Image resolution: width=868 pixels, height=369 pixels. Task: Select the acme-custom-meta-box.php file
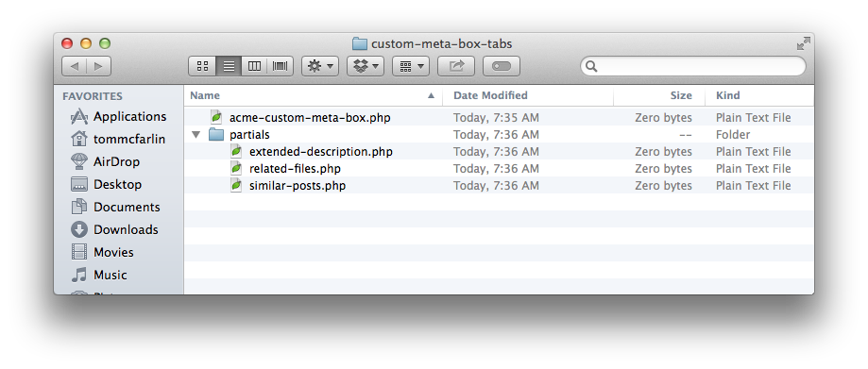click(x=310, y=118)
